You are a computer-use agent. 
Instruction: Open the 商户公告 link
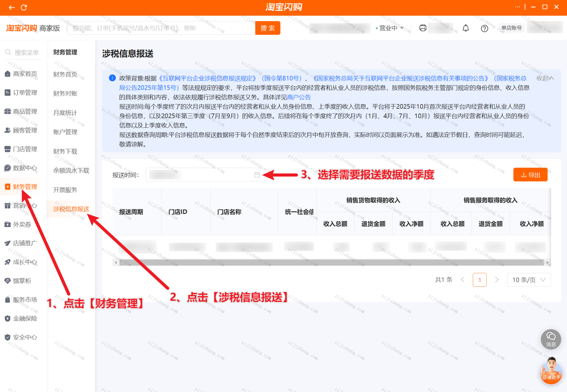(x=299, y=97)
